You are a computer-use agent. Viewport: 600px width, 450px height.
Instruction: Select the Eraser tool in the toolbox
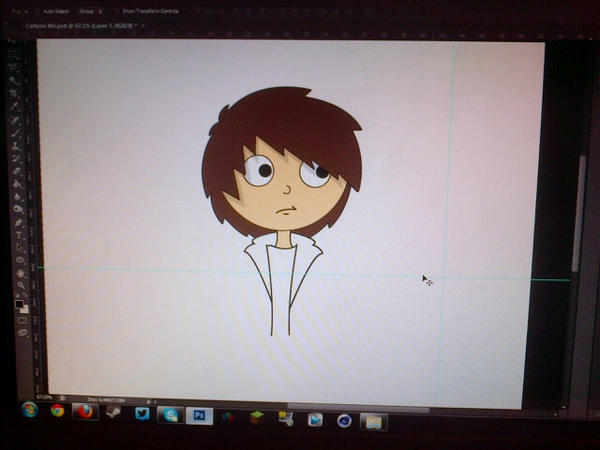click(16, 171)
